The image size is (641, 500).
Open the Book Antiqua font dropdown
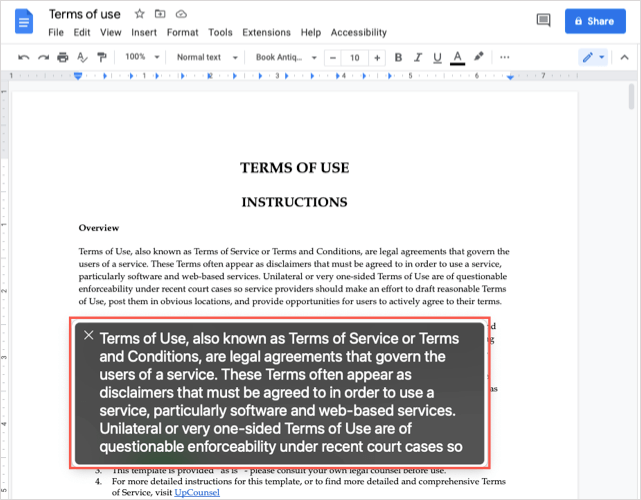[286, 57]
